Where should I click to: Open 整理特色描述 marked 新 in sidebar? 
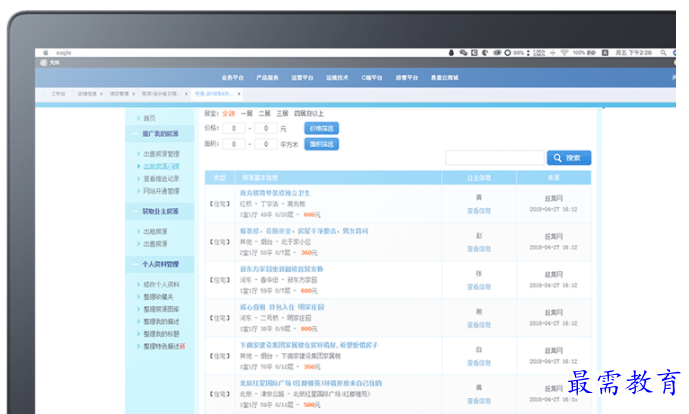click(x=164, y=346)
